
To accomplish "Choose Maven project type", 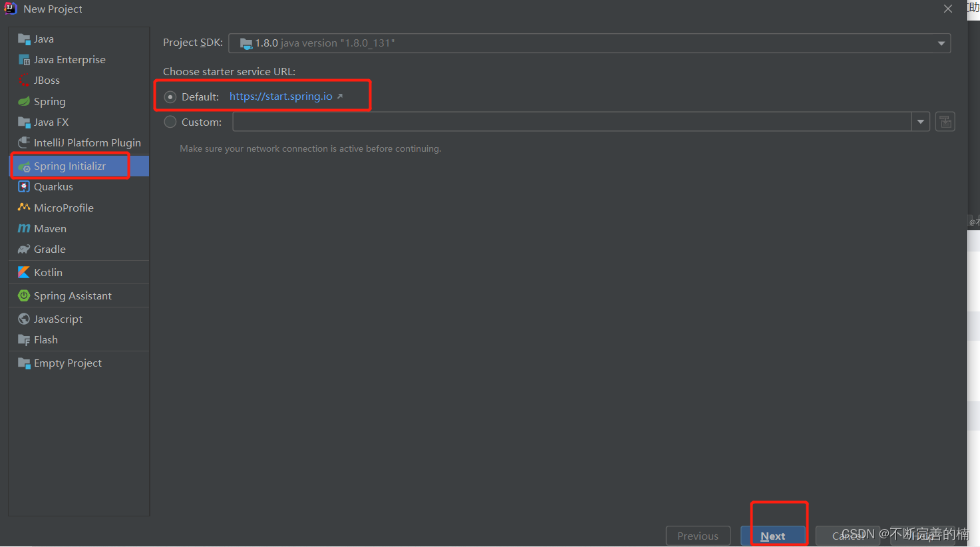I will pyautogui.click(x=79, y=228).
